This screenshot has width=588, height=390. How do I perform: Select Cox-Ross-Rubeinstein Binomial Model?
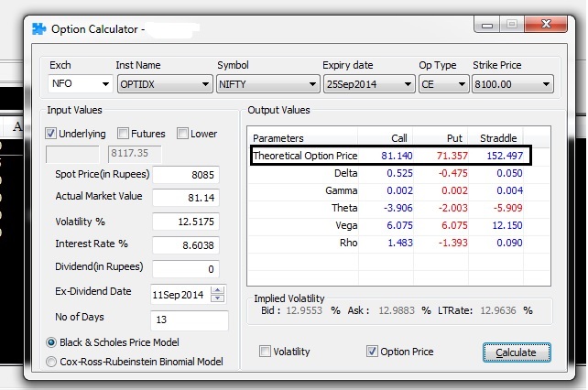pos(51,362)
